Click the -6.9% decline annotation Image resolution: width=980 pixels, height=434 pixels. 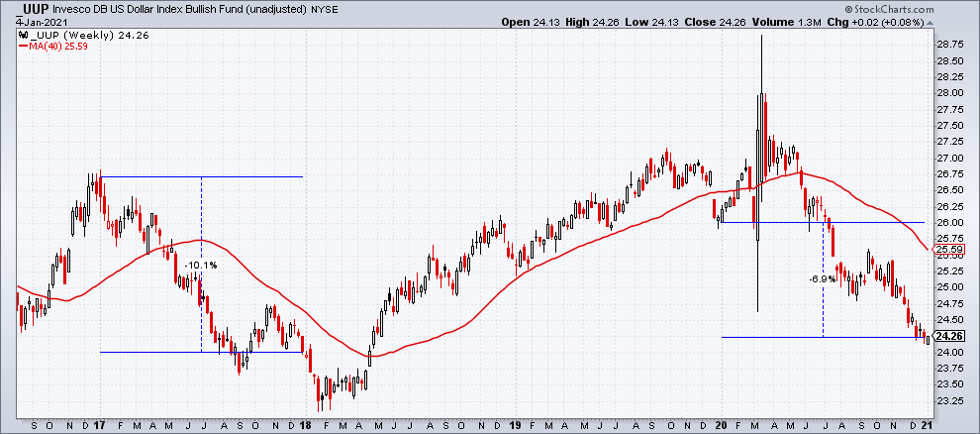point(822,279)
